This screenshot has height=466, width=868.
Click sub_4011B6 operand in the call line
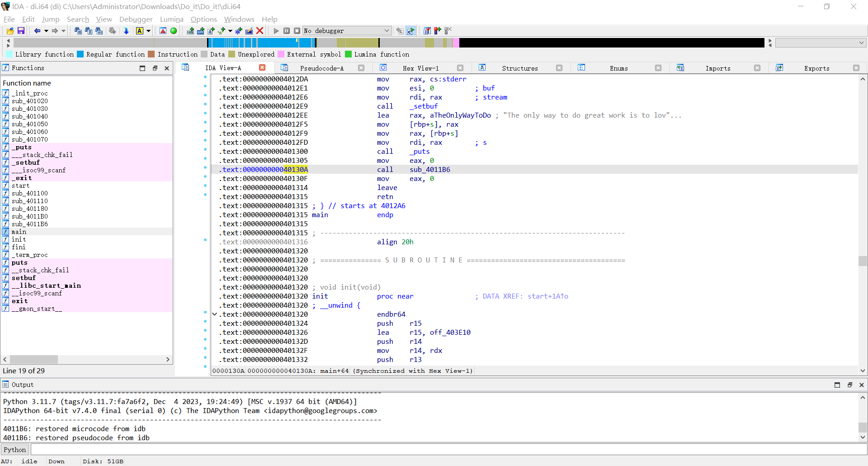point(429,169)
